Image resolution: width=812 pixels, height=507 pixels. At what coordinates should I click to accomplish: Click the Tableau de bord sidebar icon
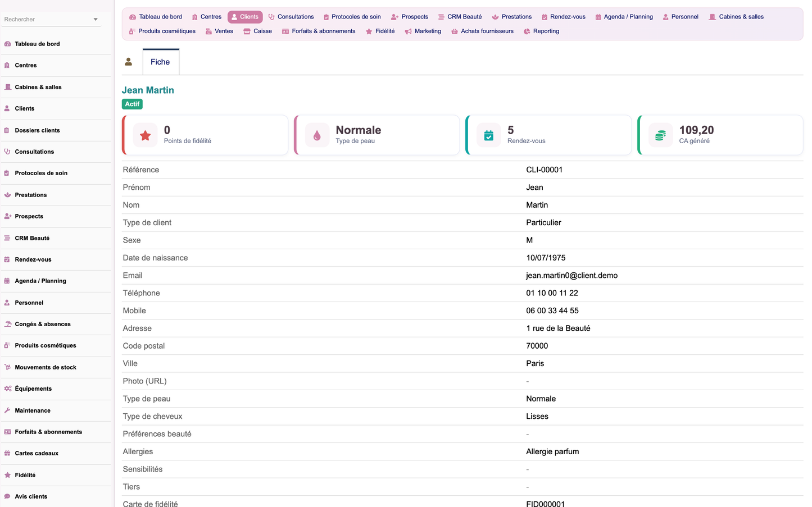coord(7,44)
